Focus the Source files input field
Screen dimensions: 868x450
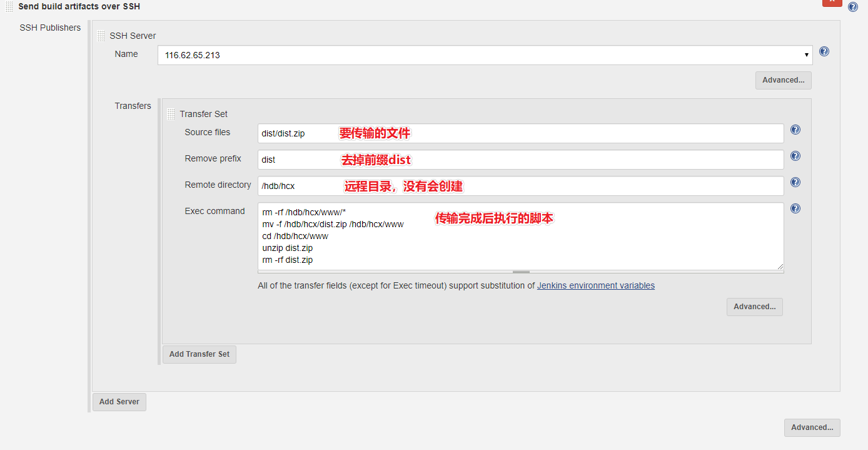pos(520,133)
